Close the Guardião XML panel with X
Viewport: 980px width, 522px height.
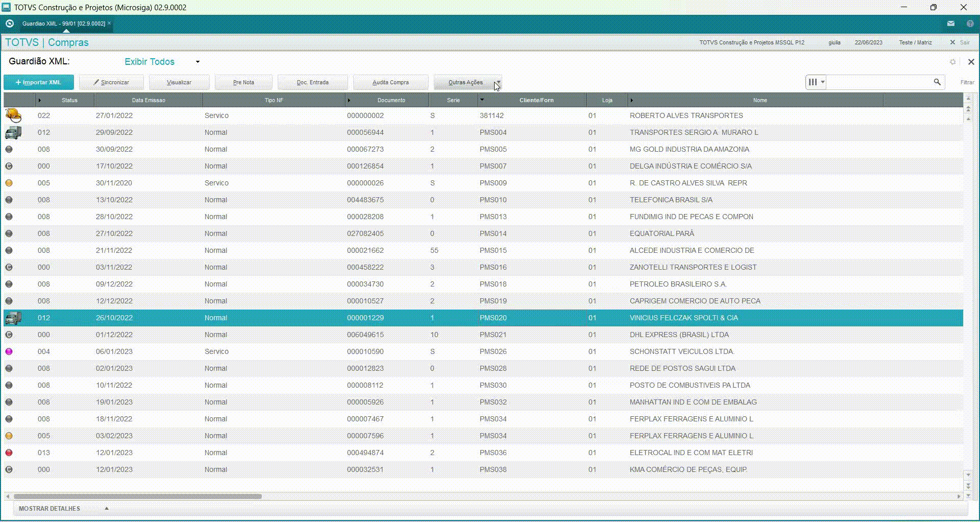point(971,62)
